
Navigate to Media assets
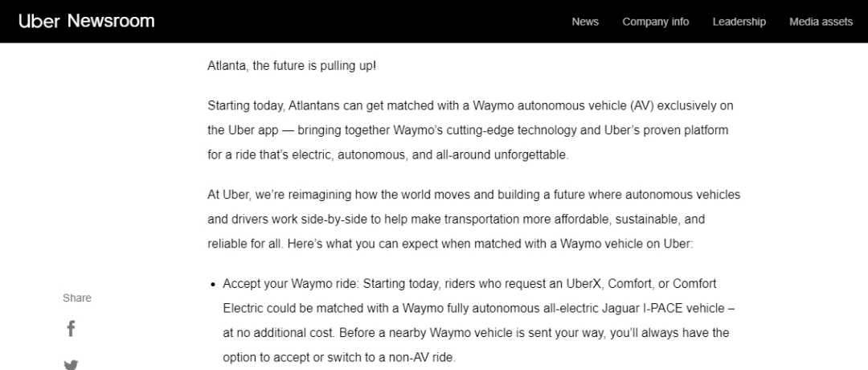[821, 22]
